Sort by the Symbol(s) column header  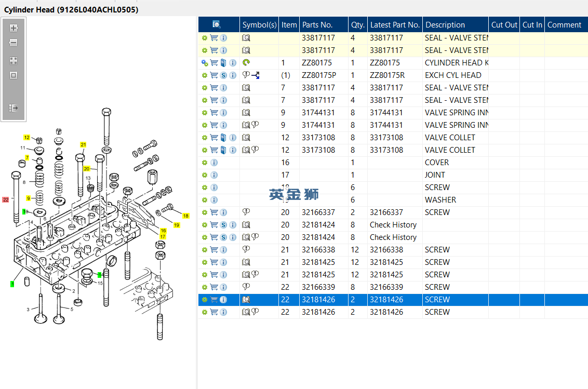click(x=259, y=25)
